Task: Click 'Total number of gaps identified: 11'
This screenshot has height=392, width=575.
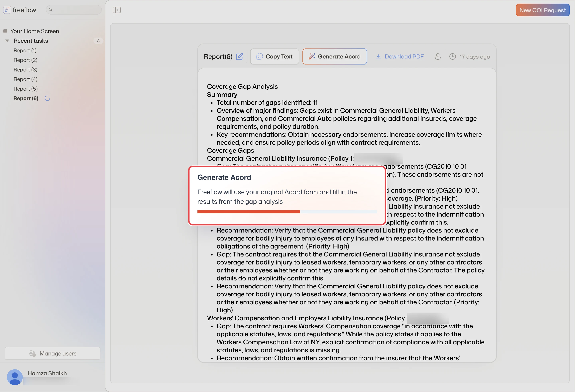Action: (267, 103)
